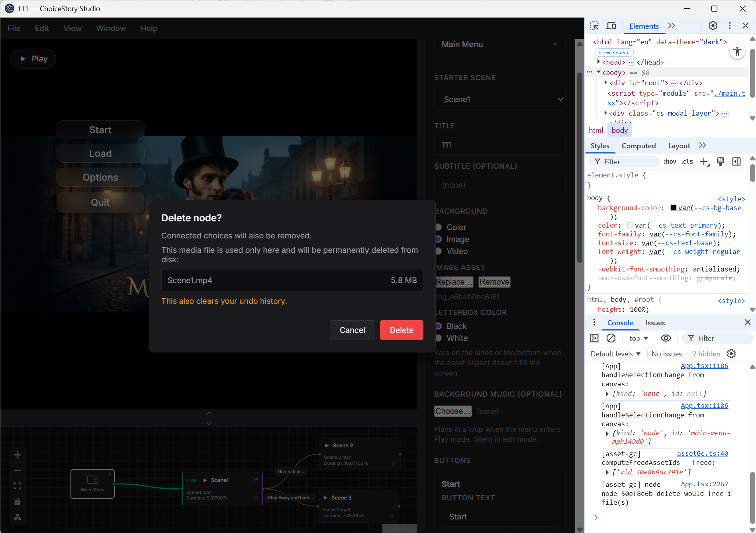Click the rendering emulation paintbrush icon
The width and height of the screenshot is (756, 533).
721,161
